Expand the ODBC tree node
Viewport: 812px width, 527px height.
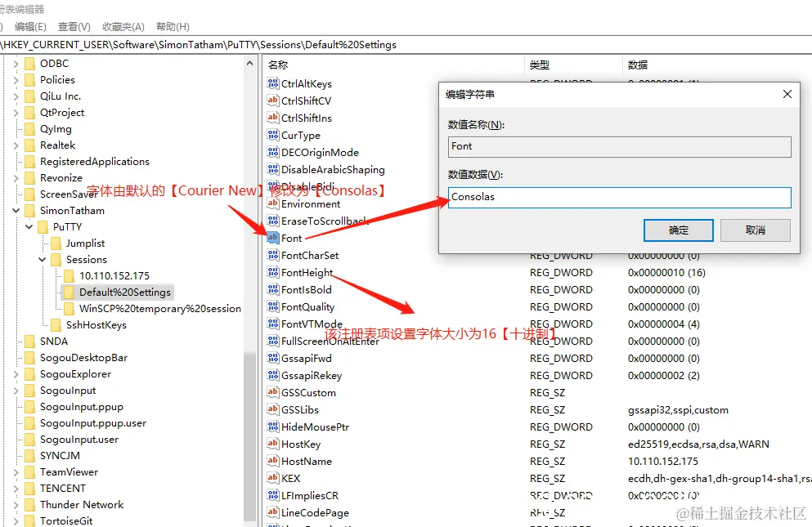16,64
